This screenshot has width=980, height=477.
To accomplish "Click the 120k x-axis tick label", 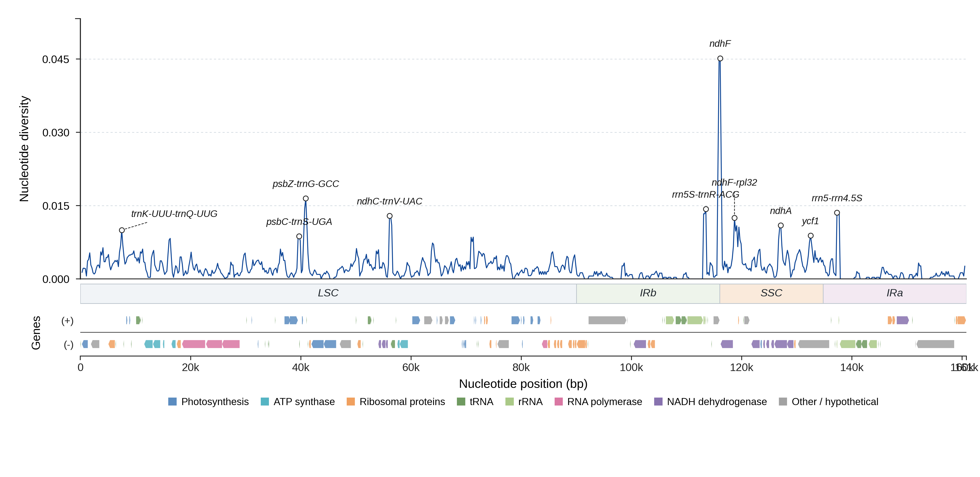I will 741,367.
